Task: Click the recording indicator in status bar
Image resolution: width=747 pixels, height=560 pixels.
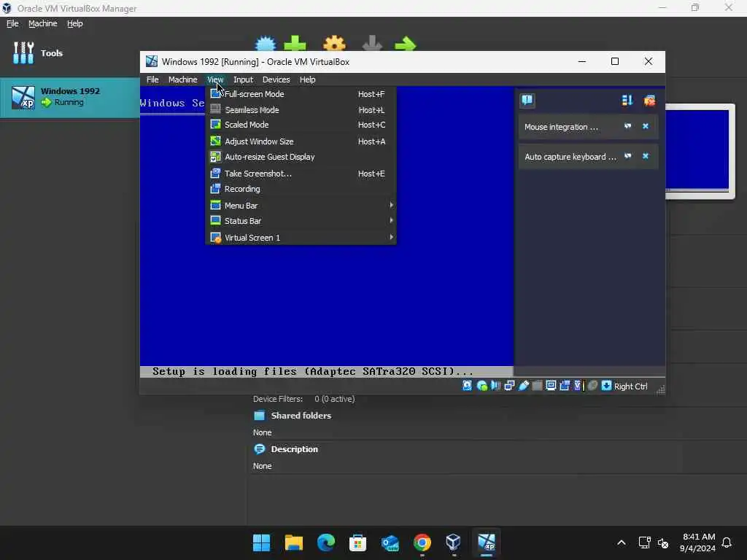Action: [x=565, y=386]
